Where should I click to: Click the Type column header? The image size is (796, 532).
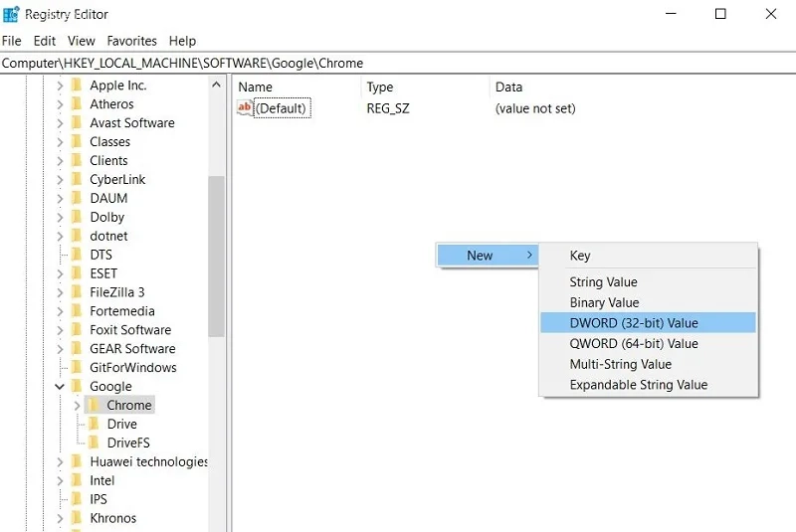426,87
